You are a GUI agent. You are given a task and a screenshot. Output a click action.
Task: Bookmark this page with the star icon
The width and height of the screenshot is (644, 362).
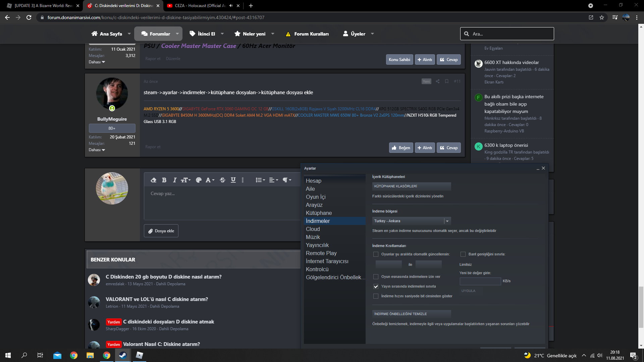(x=602, y=17)
